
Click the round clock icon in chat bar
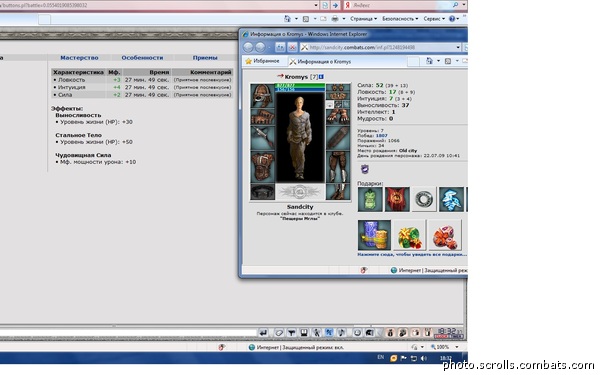(357, 333)
